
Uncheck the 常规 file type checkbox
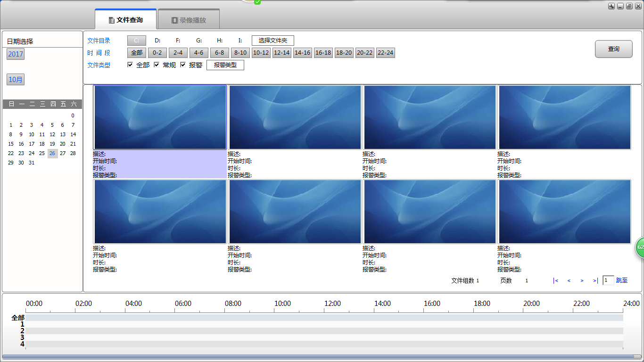tap(157, 65)
